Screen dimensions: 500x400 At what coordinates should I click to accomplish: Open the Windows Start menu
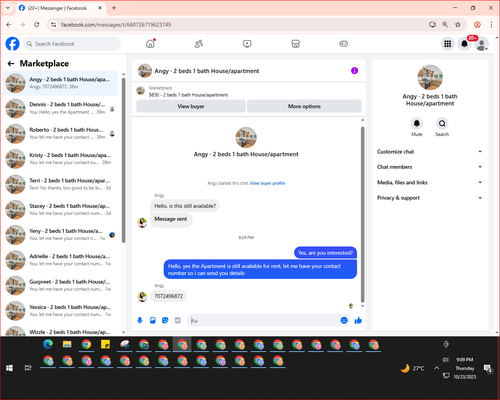9,368
